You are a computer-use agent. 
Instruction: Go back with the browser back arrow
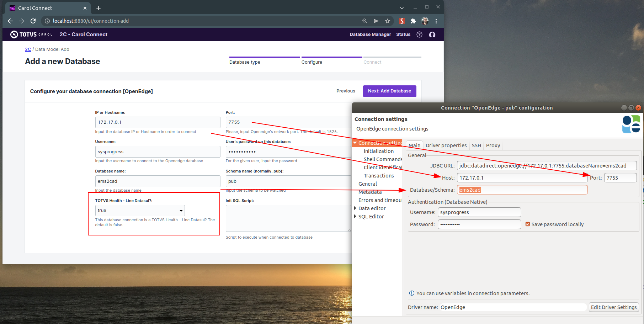(10, 21)
